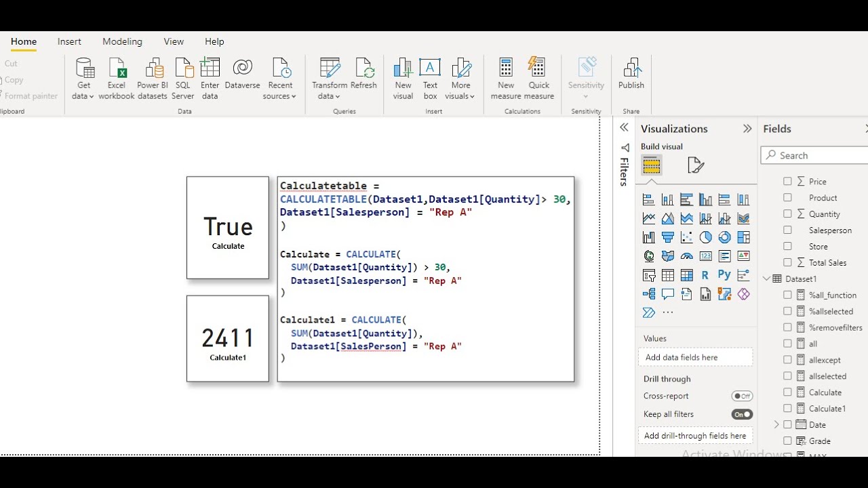The height and width of the screenshot is (488, 868).
Task: Pick the R script visual
Action: click(706, 275)
